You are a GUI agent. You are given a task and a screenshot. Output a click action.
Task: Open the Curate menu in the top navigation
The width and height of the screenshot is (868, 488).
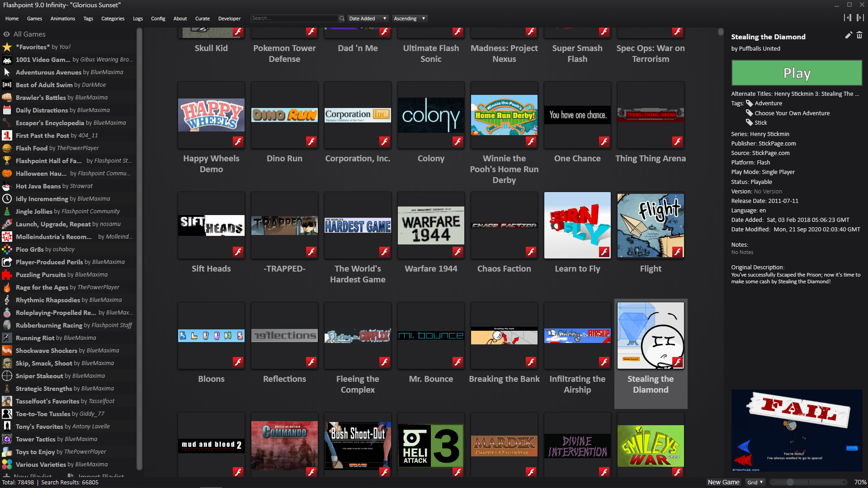(x=202, y=19)
